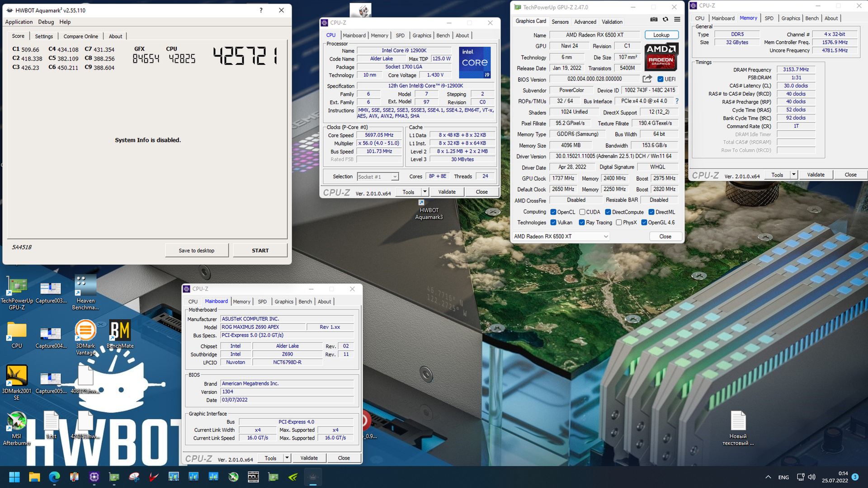Click the ROG MAXIMUS Z690 APEX model field
868x488 pixels.
(263, 327)
